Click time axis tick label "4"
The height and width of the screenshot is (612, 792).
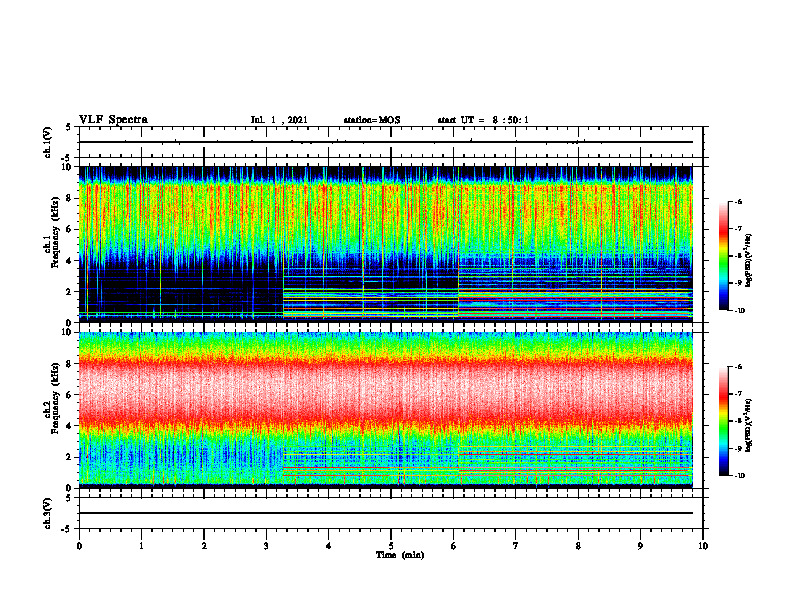329,546
